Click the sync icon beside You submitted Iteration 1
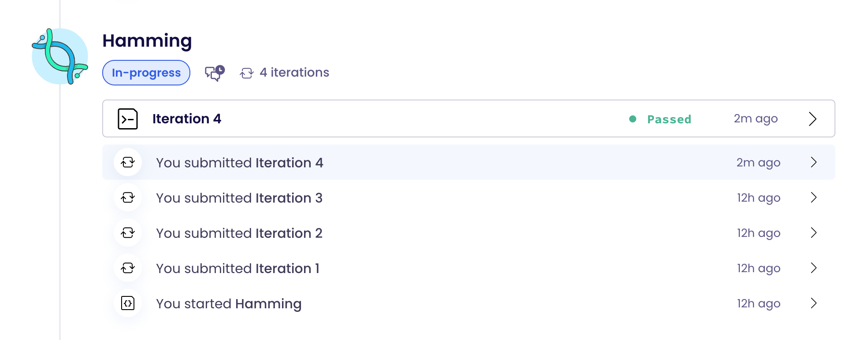Viewport: 868px width, 340px height. [127, 268]
